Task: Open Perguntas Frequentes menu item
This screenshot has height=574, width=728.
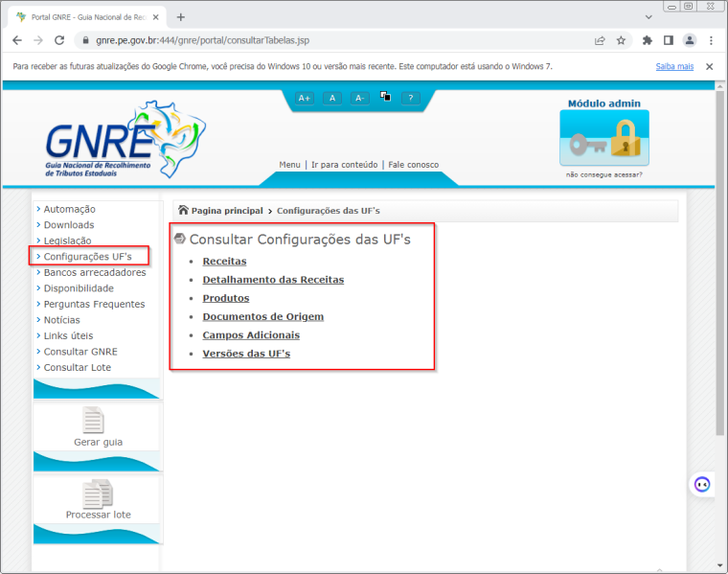Action: [x=94, y=304]
